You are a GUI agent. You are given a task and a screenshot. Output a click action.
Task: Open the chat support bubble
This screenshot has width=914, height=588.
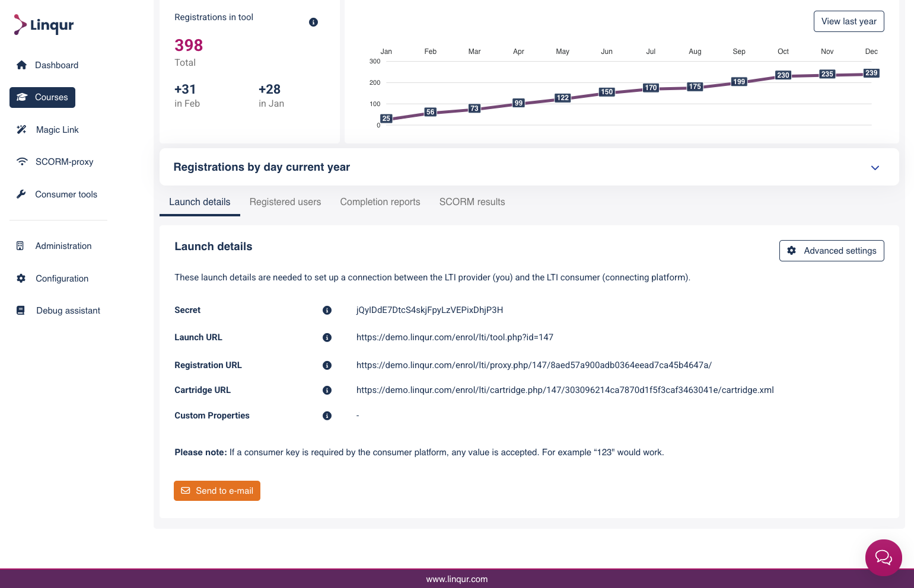[884, 558]
